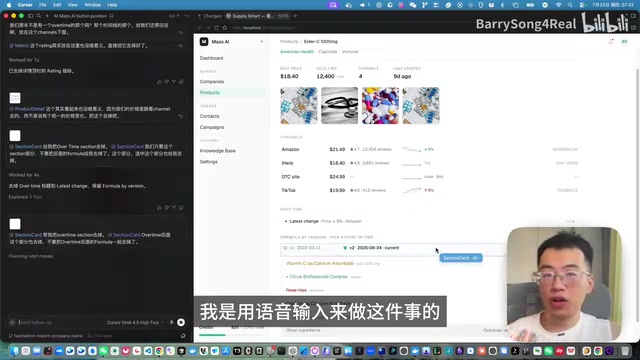Image resolution: width=640 pixels, height=360 pixels.
Task: Select the iHerb channel row
Action: [x=429, y=163]
